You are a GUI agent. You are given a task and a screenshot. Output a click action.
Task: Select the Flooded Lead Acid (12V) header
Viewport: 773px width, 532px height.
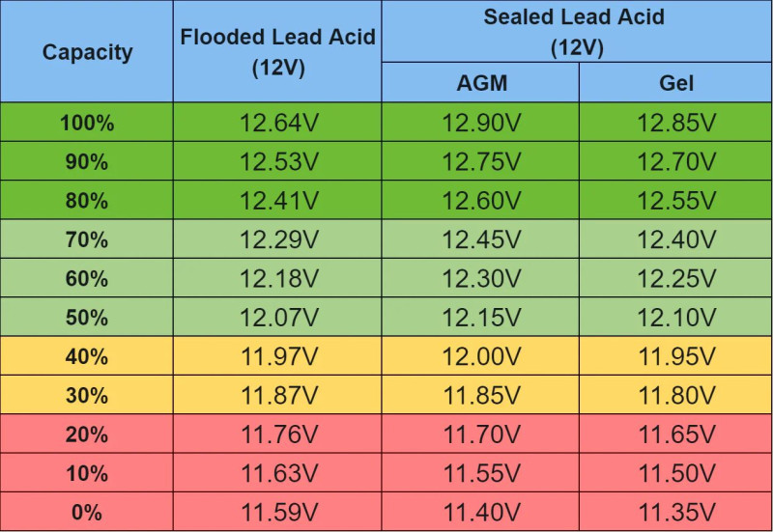278,52
